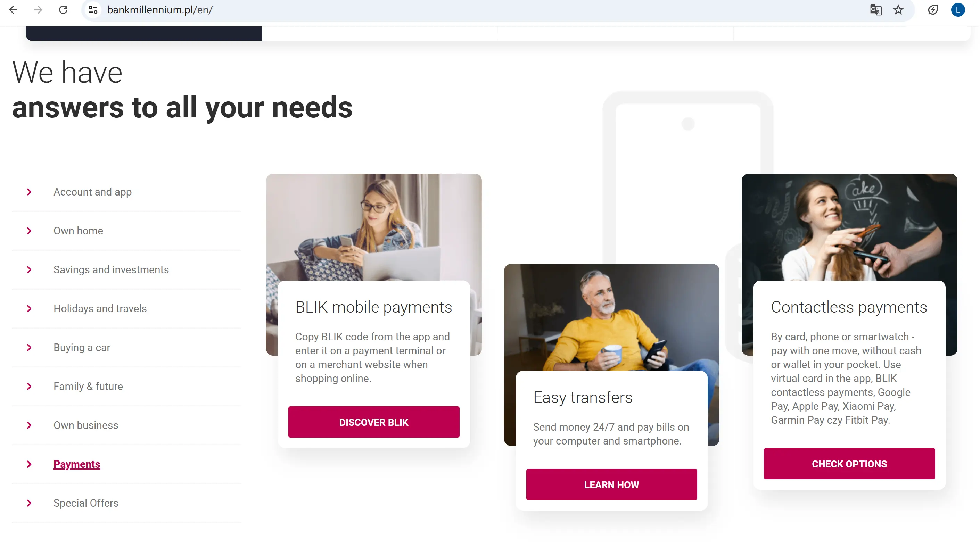Click the browser back arrow
Image resolution: width=980 pixels, height=556 pixels.
13,10
